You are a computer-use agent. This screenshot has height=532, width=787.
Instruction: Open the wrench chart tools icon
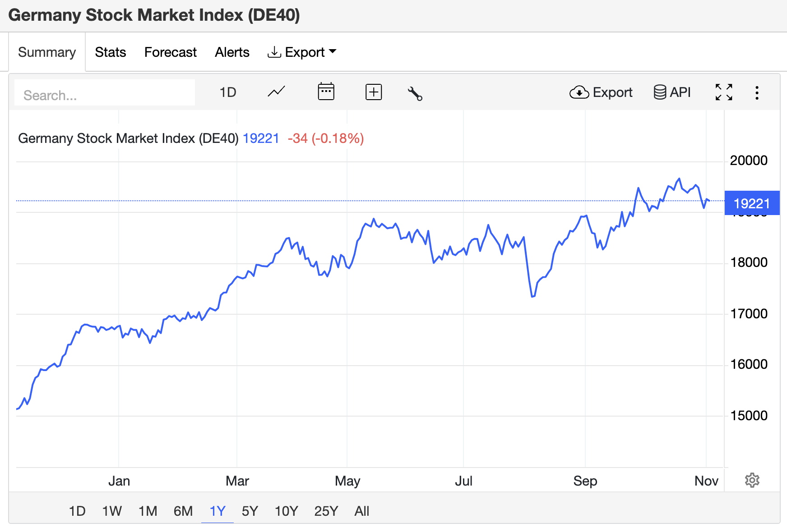point(415,93)
